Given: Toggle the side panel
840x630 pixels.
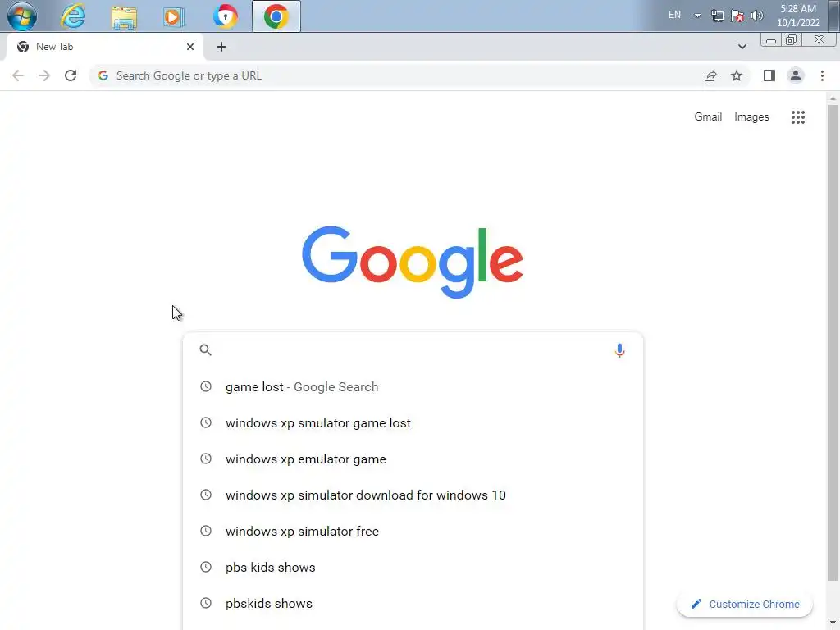Looking at the screenshot, I should point(769,75).
